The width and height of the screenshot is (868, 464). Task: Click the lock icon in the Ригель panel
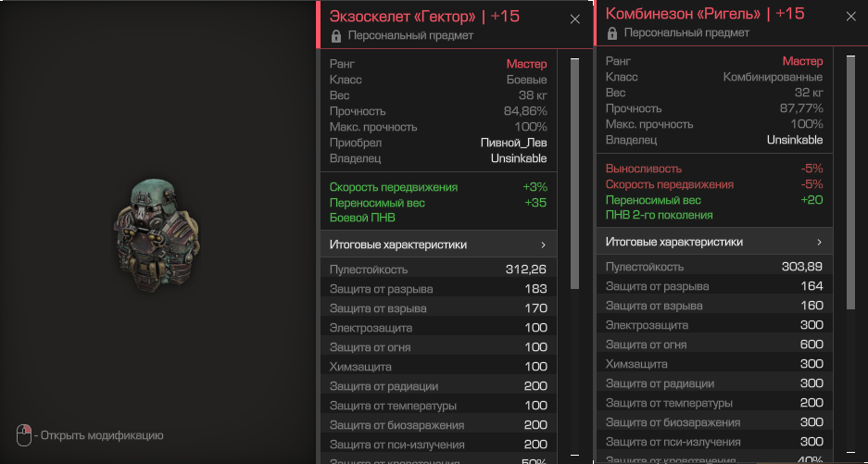(612, 33)
